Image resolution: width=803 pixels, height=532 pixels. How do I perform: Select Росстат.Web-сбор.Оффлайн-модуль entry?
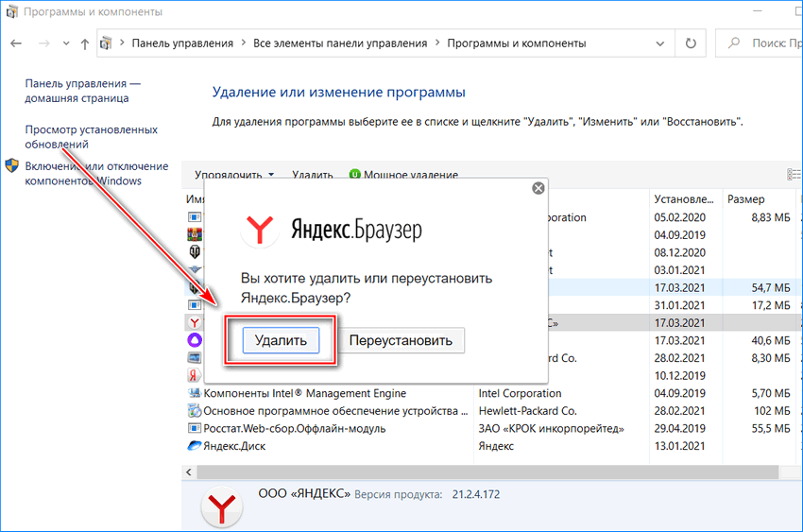click(x=295, y=429)
